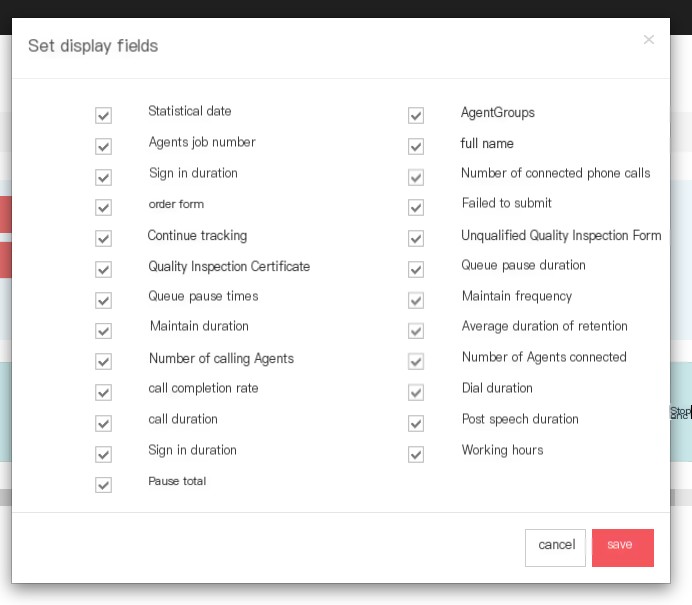Toggle the full name checkbox

click(416, 147)
